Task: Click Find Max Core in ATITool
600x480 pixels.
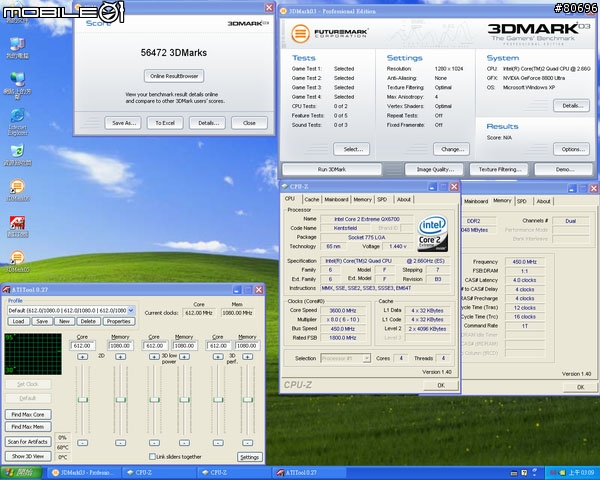Action: pyautogui.click(x=28, y=415)
